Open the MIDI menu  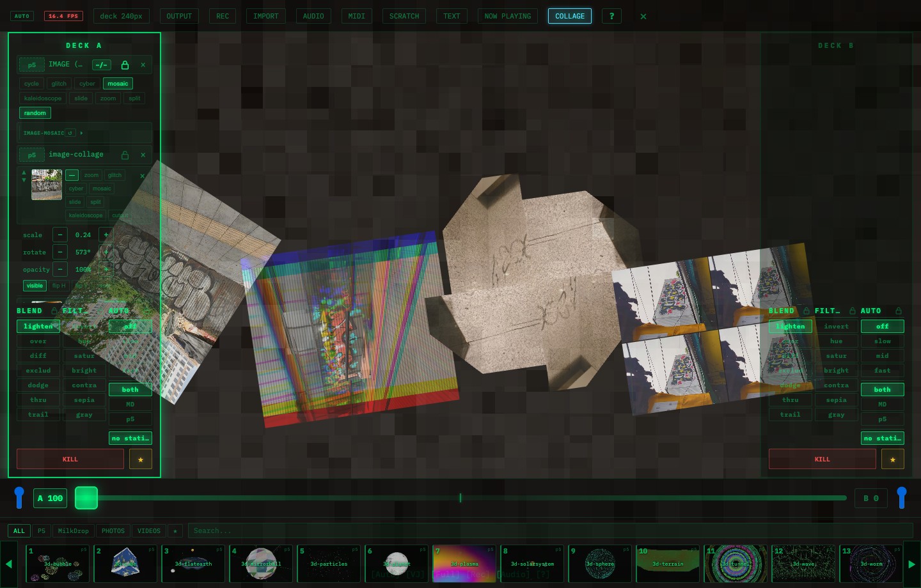point(357,16)
